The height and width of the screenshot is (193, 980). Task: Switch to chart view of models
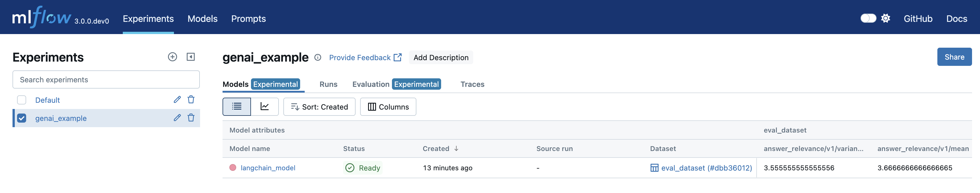(264, 107)
